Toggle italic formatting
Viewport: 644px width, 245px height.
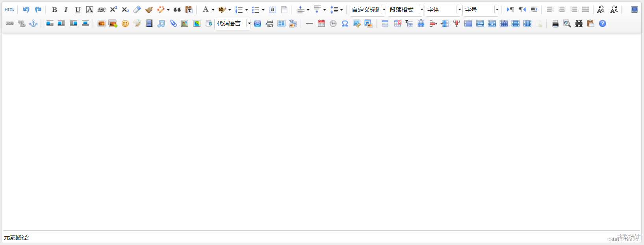click(x=66, y=9)
